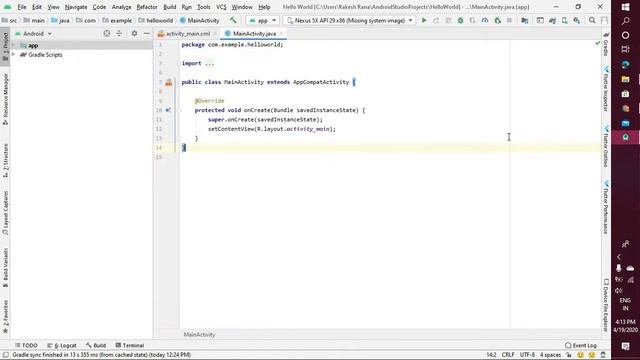Viewport: 640px width, 360px height.
Task: Toggle the Gradle tool window on right
Action: (606, 45)
